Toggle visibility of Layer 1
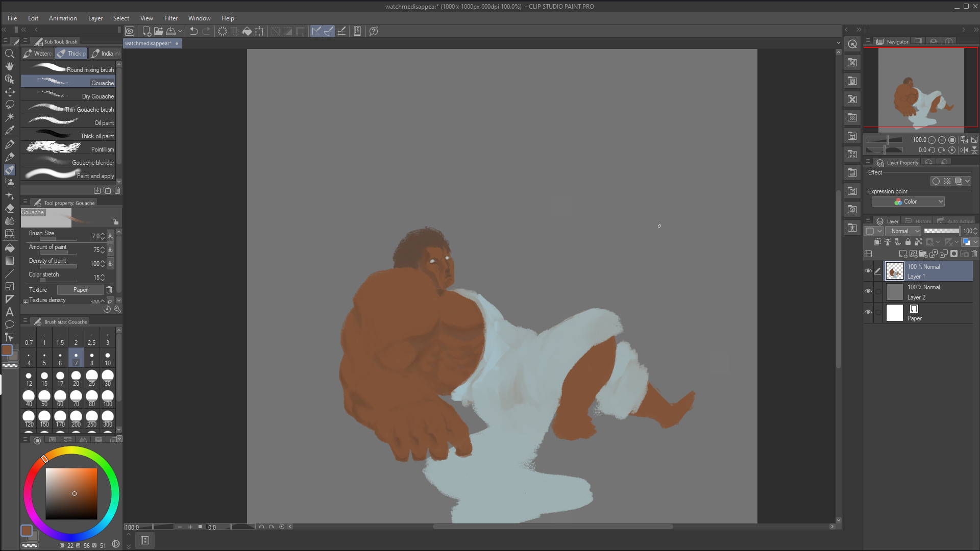 868,271
